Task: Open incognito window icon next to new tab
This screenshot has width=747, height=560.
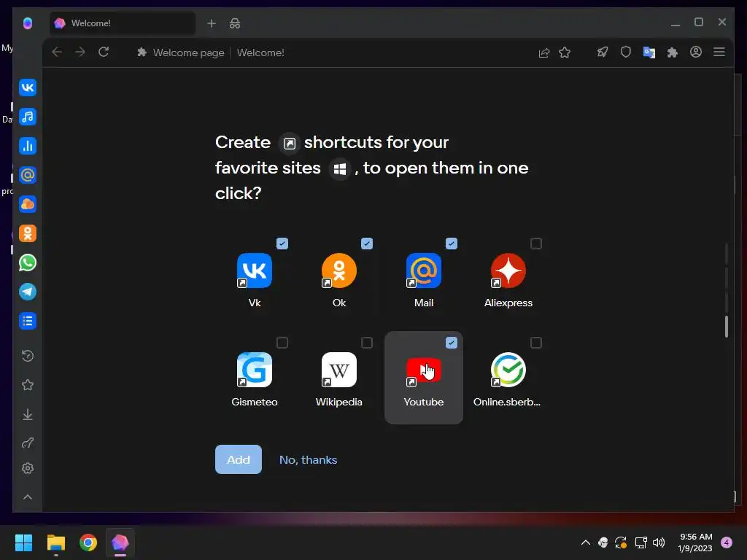Action: [235, 23]
